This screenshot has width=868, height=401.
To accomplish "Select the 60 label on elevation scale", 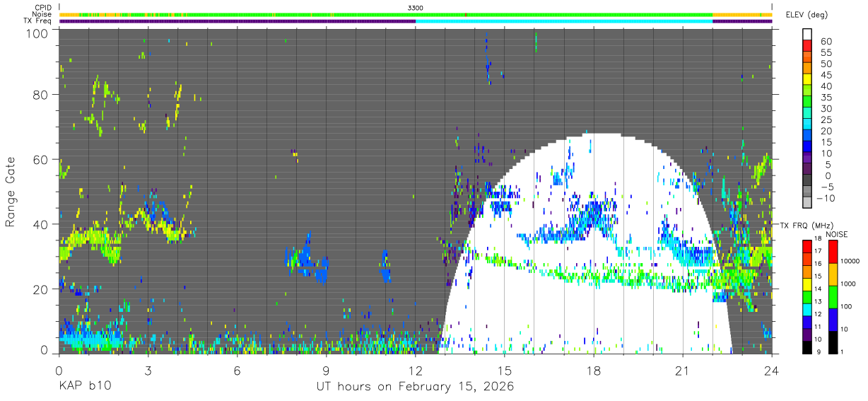I will pyautogui.click(x=826, y=41).
